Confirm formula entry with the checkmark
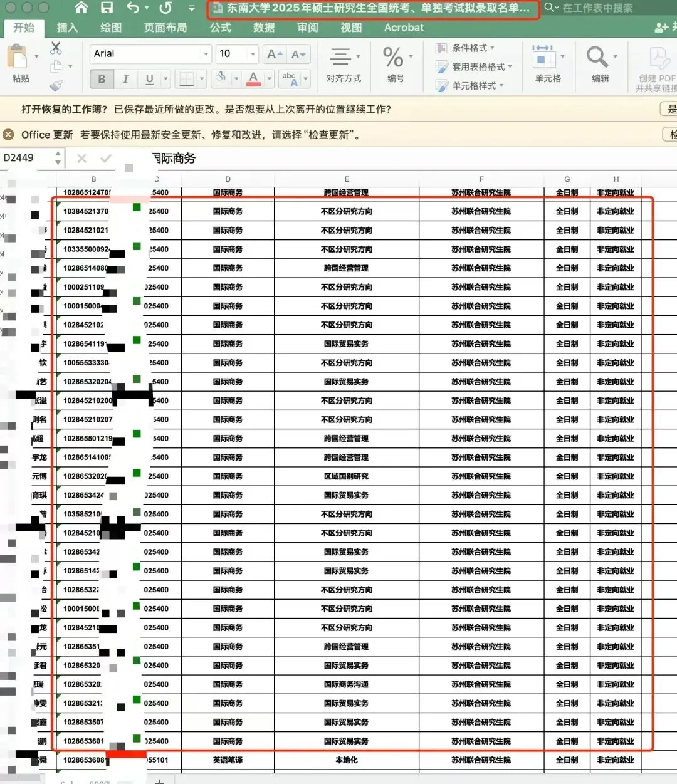This screenshot has width=677, height=784. pyautogui.click(x=105, y=159)
